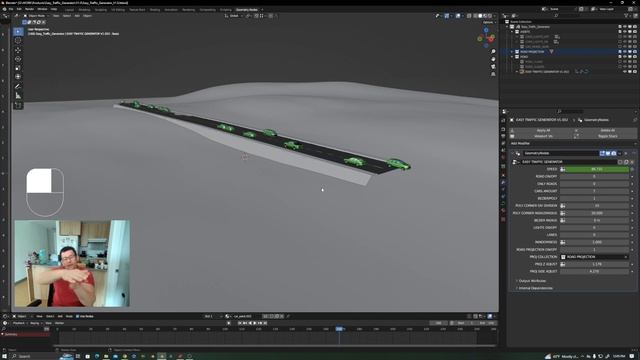640x360 pixels.
Task: Open the viewport Add menu
Action: pos(77,16)
